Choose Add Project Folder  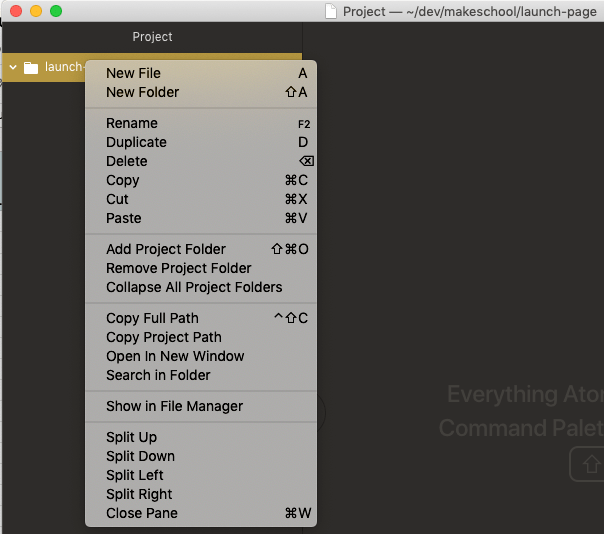(x=166, y=249)
